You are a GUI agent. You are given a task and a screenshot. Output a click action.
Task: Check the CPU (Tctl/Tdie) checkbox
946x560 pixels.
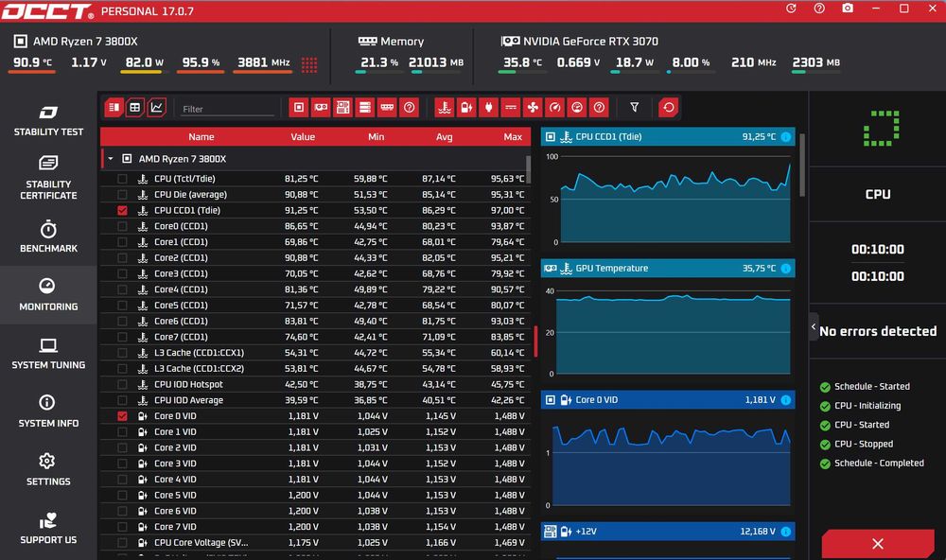tap(122, 179)
